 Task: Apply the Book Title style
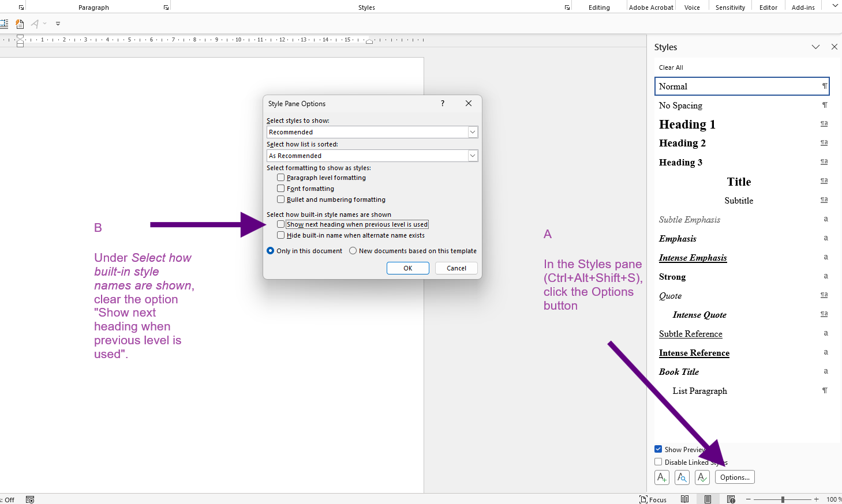[742, 371]
